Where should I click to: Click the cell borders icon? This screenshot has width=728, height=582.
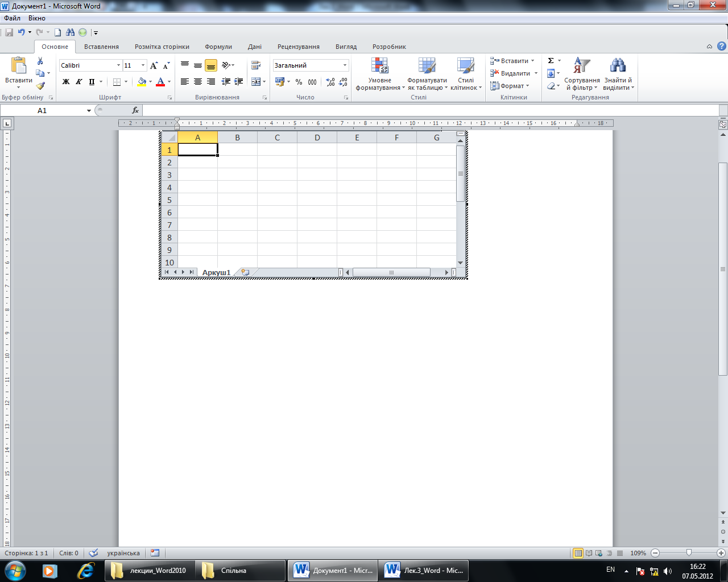tap(117, 82)
